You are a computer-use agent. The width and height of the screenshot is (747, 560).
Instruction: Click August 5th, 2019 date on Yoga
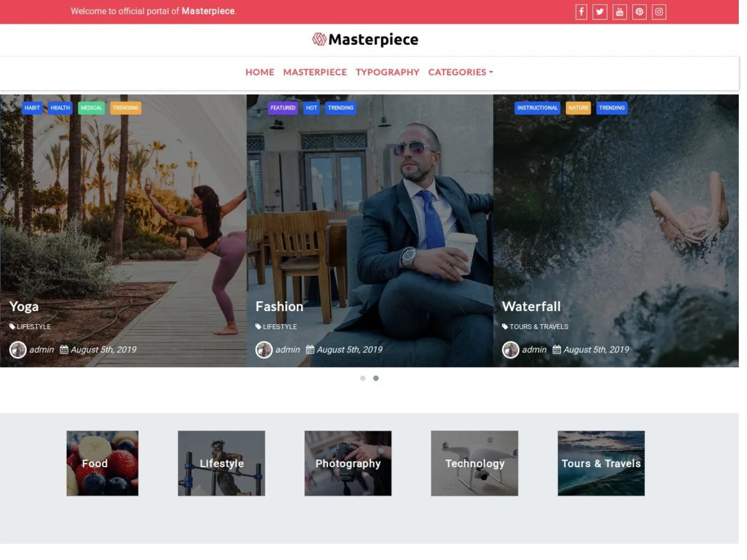click(x=103, y=350)
